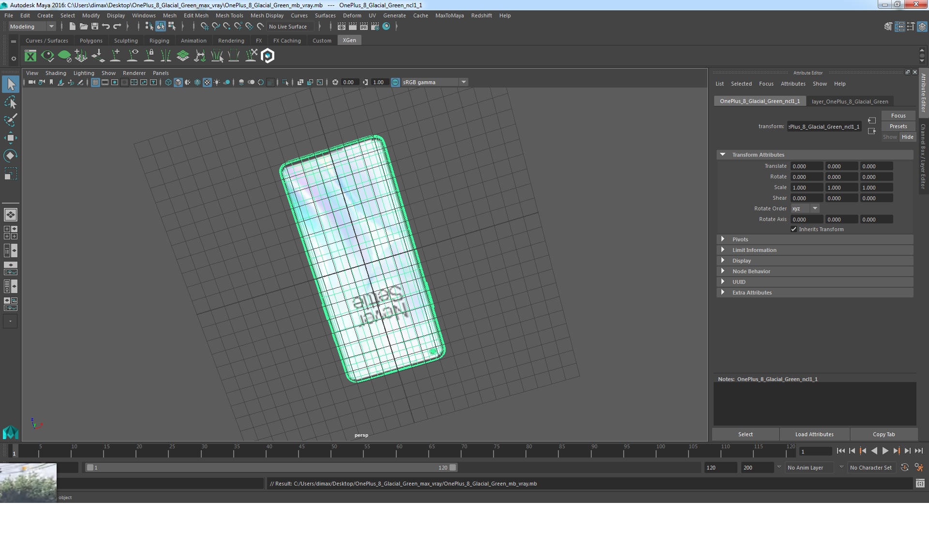The image size is (929, 560).
Task: Select the Lasso tool in the toolbox
Action: click(10, 103)
